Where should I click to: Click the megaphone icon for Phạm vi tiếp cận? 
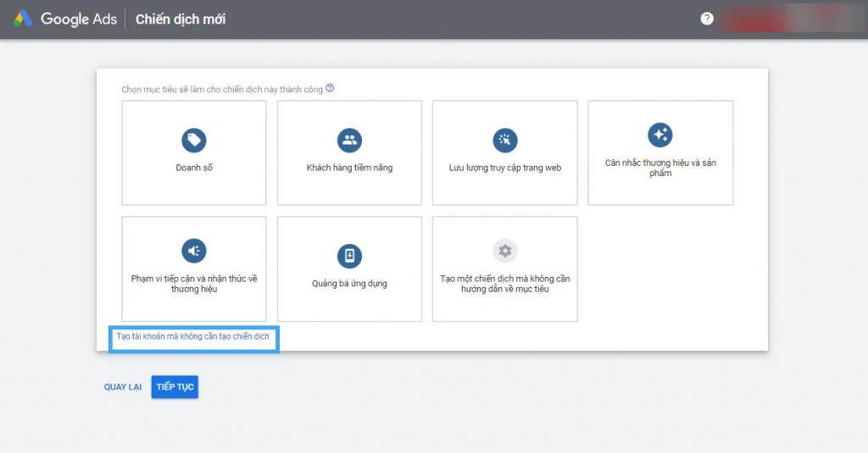pos(194,251)
